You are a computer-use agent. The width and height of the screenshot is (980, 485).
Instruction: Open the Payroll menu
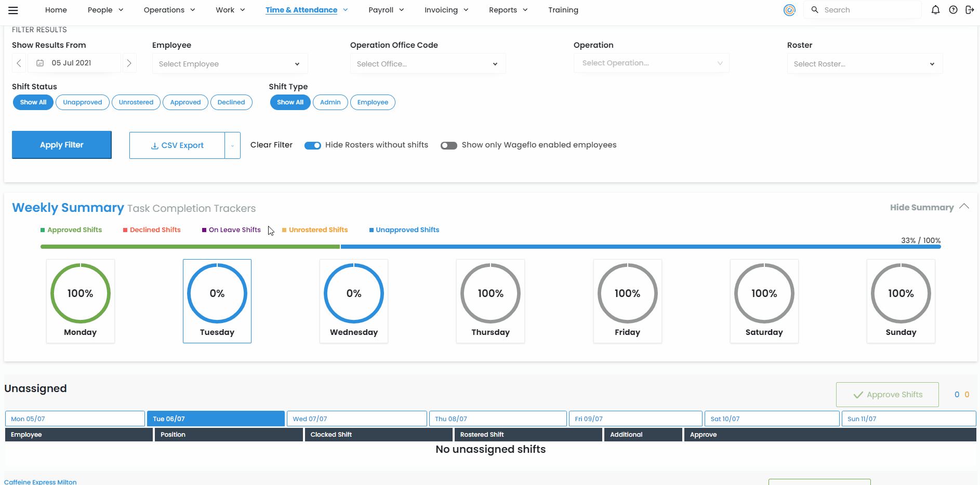[386, 10]
